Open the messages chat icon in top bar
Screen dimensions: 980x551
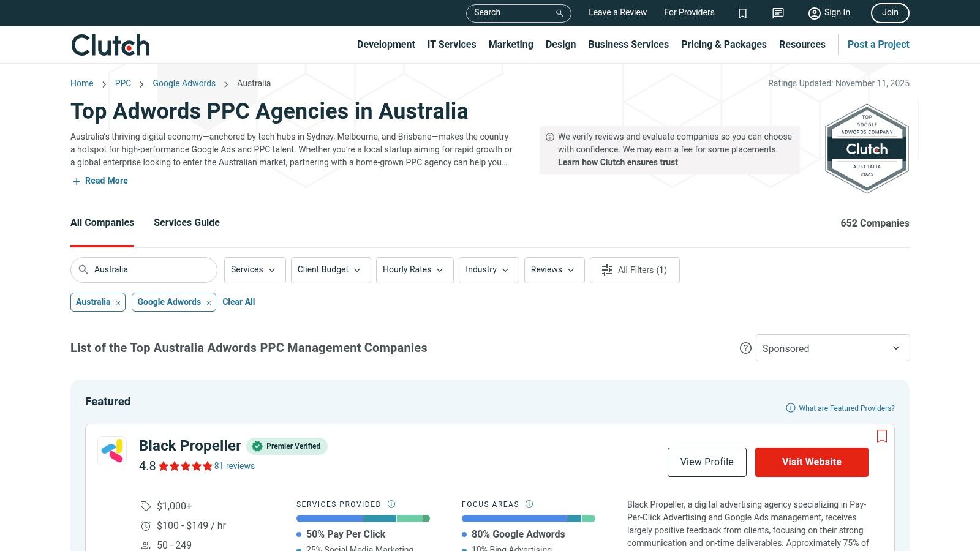[x=778, y=13]
